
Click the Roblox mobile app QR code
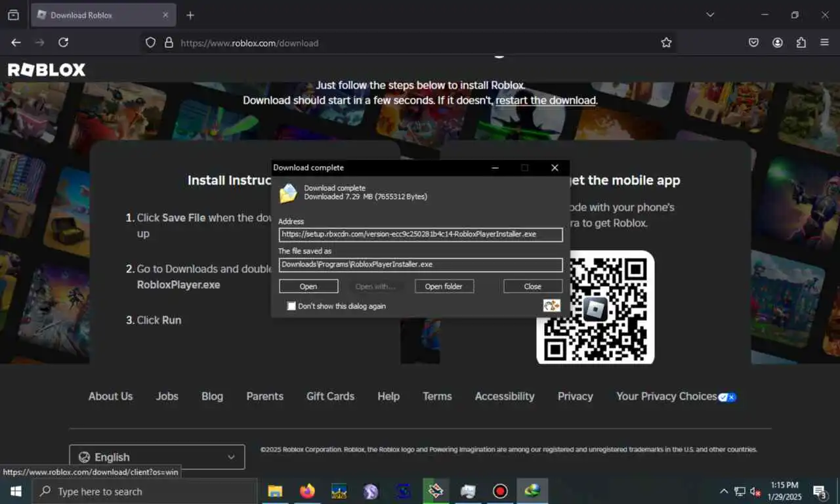(595, 307)
